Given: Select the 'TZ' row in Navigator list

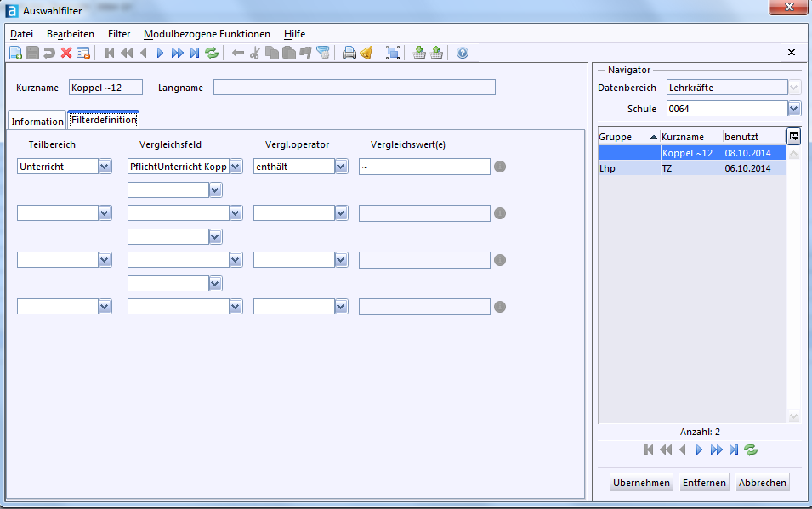Looking at the screenshot, I should 692,168.
